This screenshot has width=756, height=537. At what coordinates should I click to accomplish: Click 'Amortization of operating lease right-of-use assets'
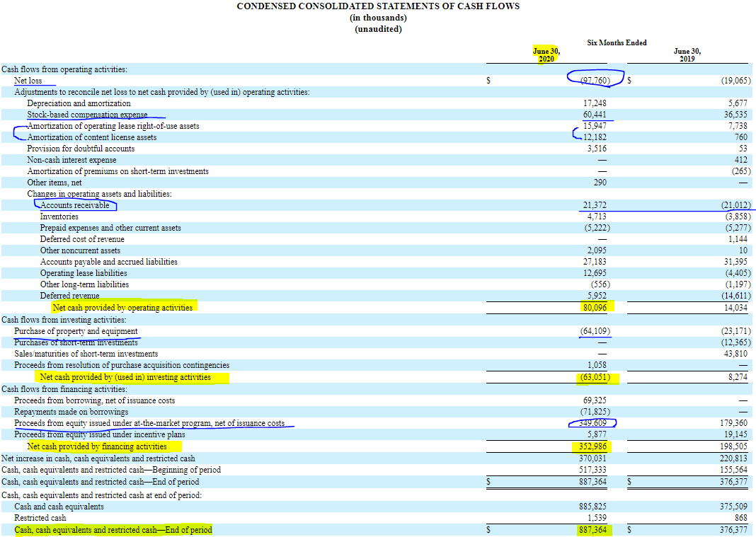click(113, 126)
